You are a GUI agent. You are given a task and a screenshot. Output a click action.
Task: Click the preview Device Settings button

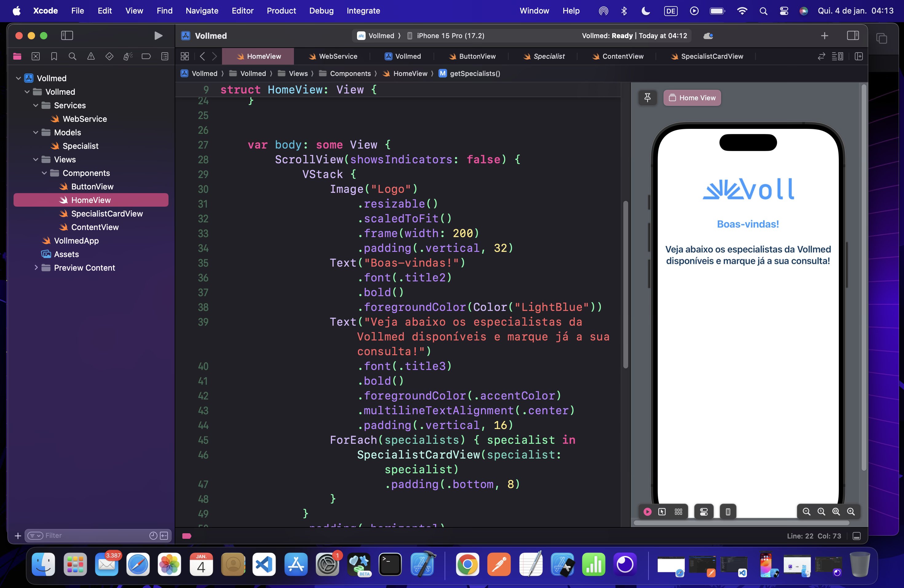704,512
